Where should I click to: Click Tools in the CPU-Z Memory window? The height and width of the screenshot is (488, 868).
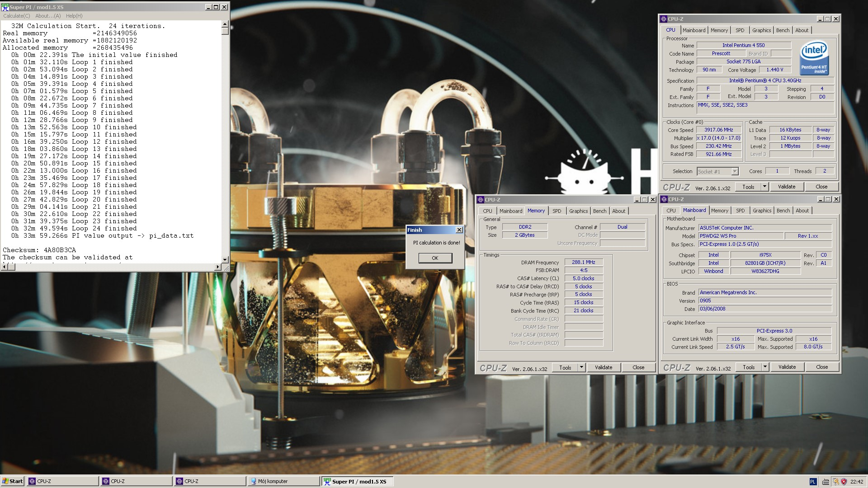tap(565, 367)
